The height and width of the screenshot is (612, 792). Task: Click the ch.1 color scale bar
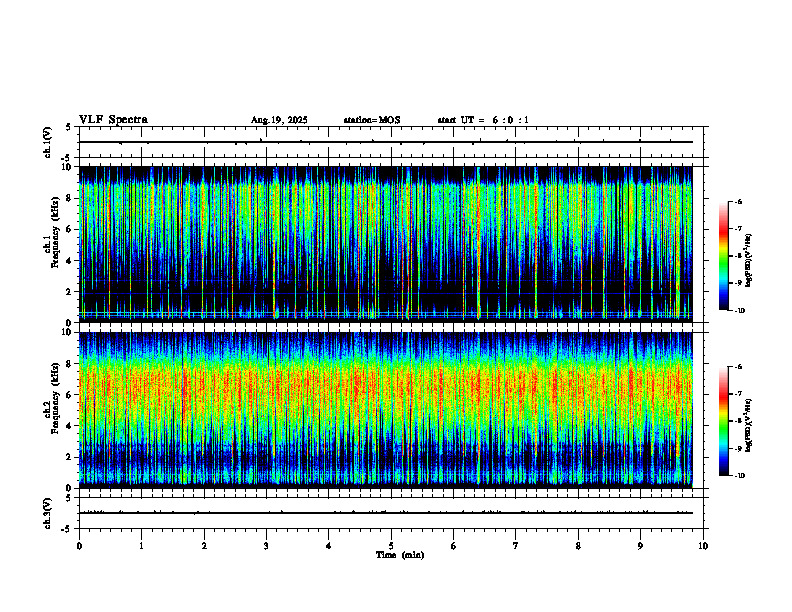point(723,256)
